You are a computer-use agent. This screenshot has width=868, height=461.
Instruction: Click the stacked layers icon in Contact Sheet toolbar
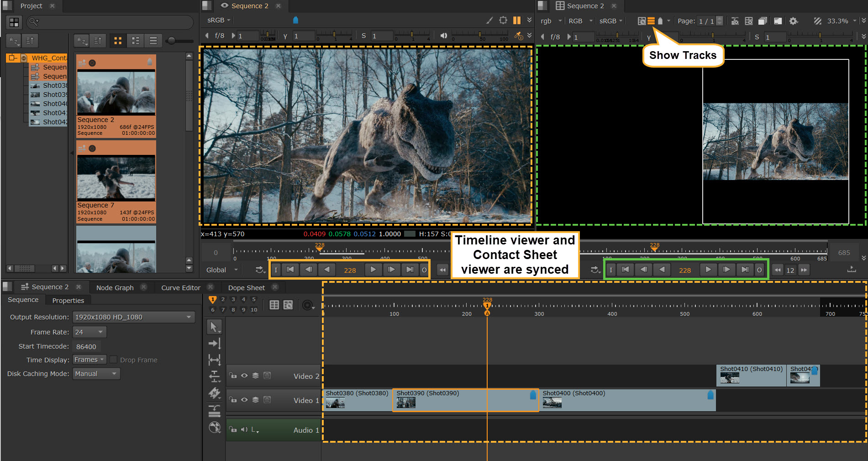(762, 21)
